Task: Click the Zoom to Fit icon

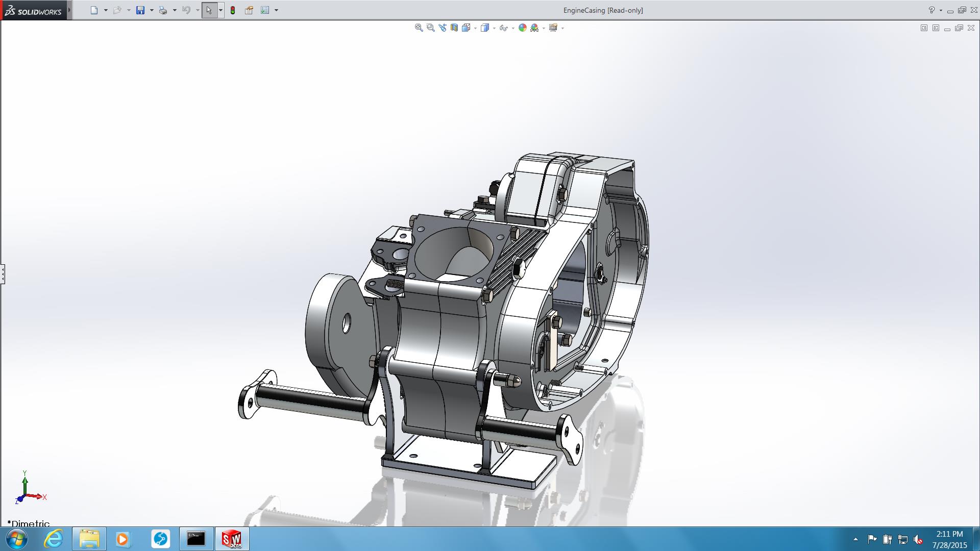Action: pos(419,28)
